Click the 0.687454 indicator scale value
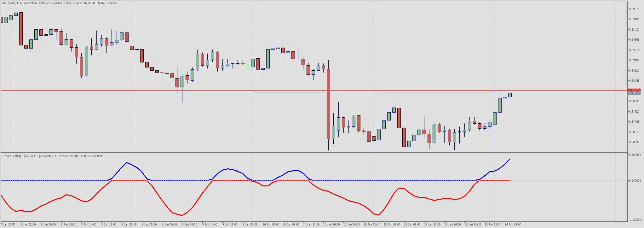This screenshot has width=644, height=228. pyautogui.click(x=635, y=155)
